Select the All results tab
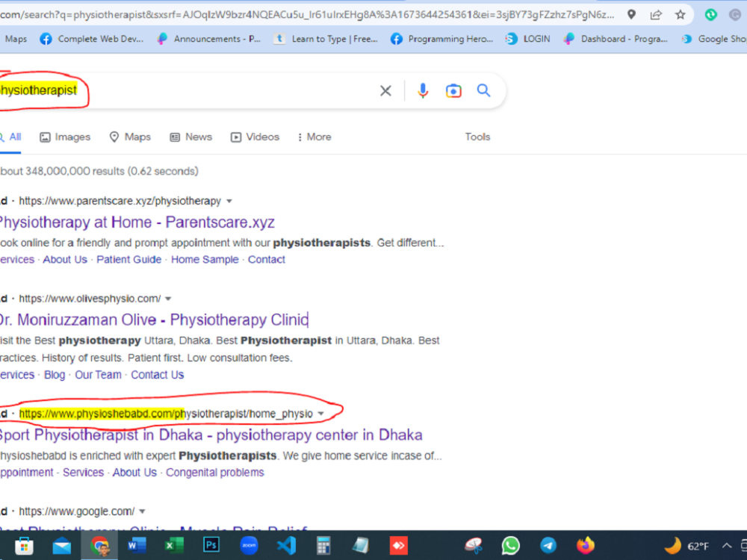Screen dimensions: 747x560 10,137
